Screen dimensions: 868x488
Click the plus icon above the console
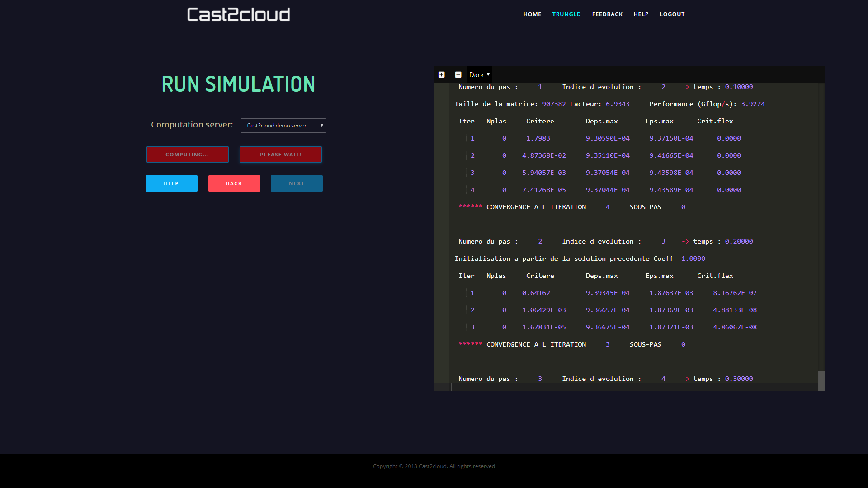click(442, 75)
